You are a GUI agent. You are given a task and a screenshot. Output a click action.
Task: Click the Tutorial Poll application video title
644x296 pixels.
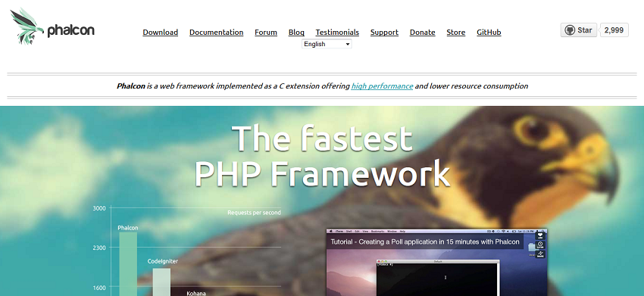point(425,241)
